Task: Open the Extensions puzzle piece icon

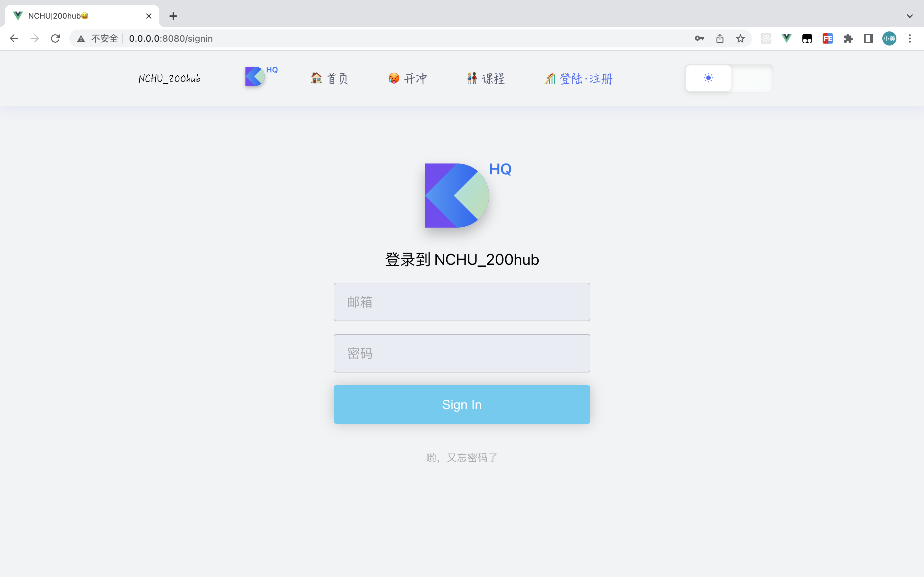Action: [848, 38]
